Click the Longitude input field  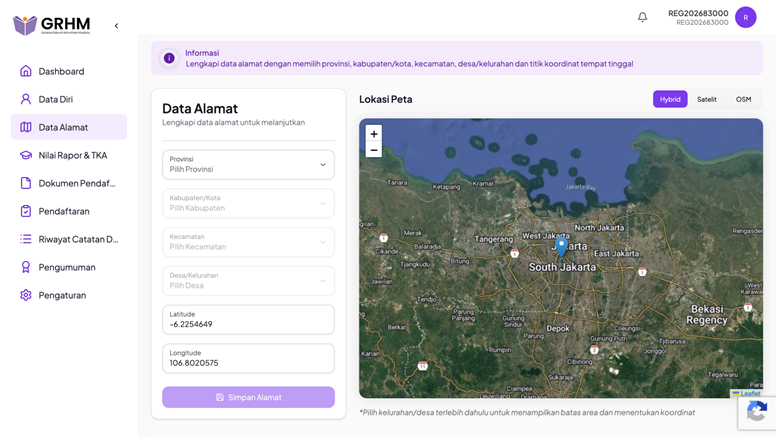(x=248, y=358)
